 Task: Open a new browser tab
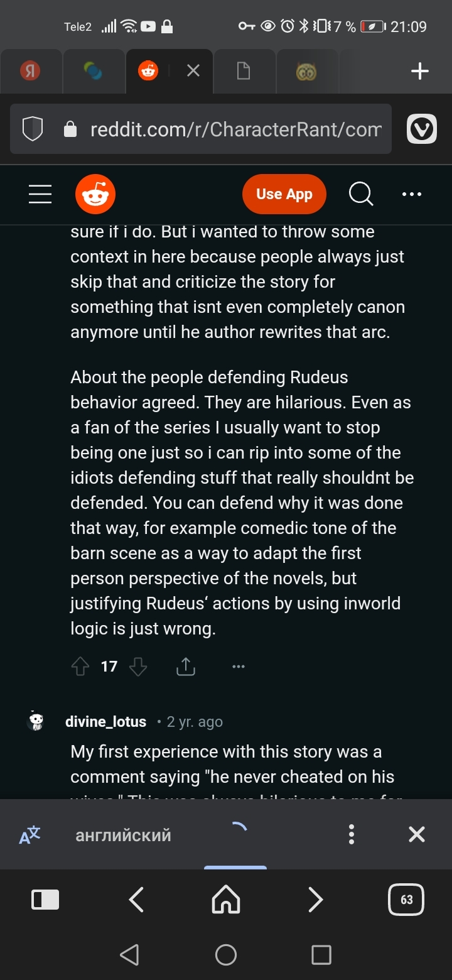click(419, 72)
